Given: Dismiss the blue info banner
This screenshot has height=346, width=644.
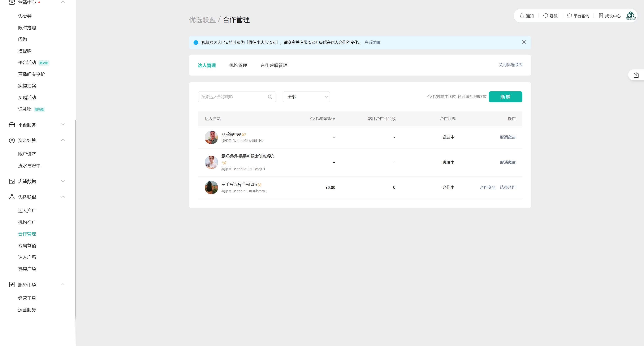Looking at the screenshot, I should tap(524, 42).
